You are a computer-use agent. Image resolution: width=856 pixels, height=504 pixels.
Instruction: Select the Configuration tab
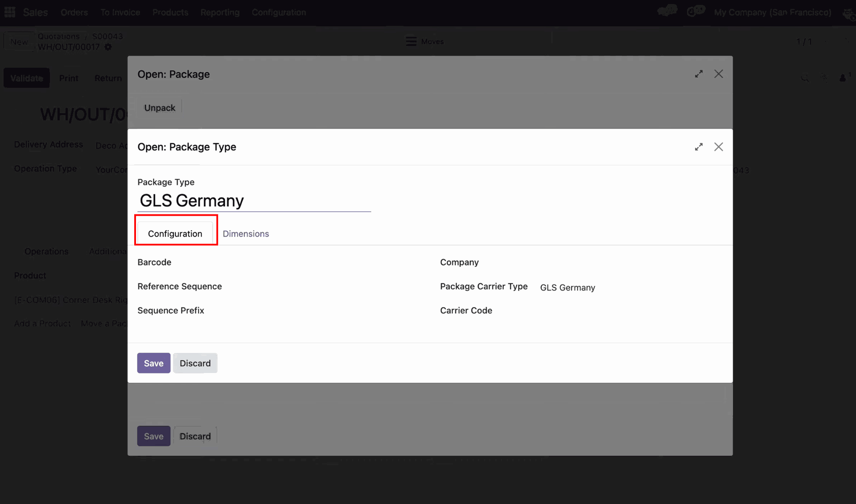(175, 234)
